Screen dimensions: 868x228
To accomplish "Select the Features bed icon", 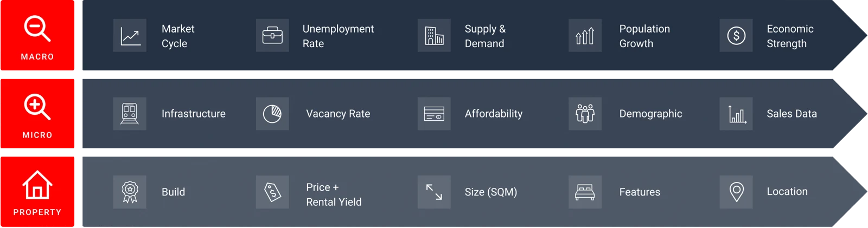I will point(585,192).
